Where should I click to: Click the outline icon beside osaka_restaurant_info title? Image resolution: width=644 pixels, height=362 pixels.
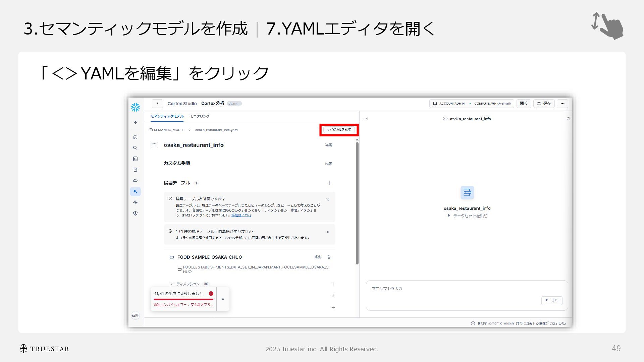[154, 145]
